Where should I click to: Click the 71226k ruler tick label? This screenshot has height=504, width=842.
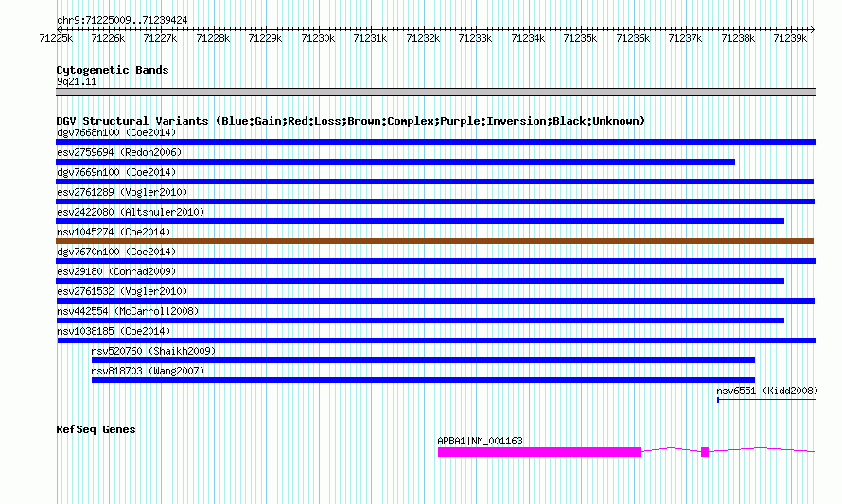108,38
